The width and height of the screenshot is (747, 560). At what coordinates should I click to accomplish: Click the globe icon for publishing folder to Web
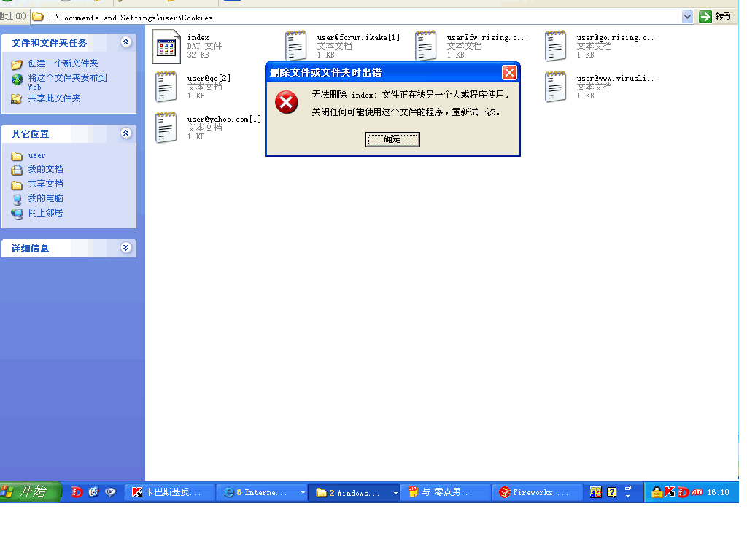coord(17,79)
